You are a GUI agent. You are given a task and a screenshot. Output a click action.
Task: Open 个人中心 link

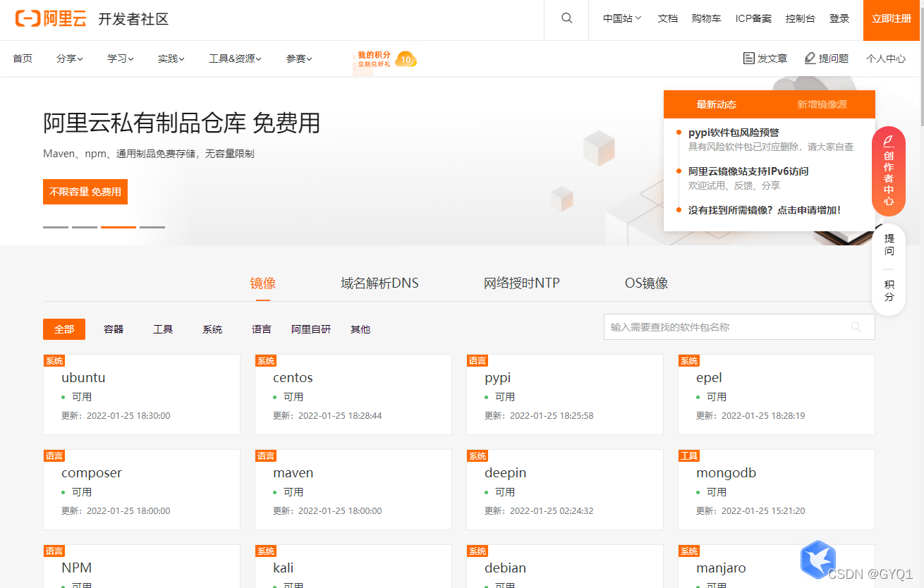tap(886, 59)
